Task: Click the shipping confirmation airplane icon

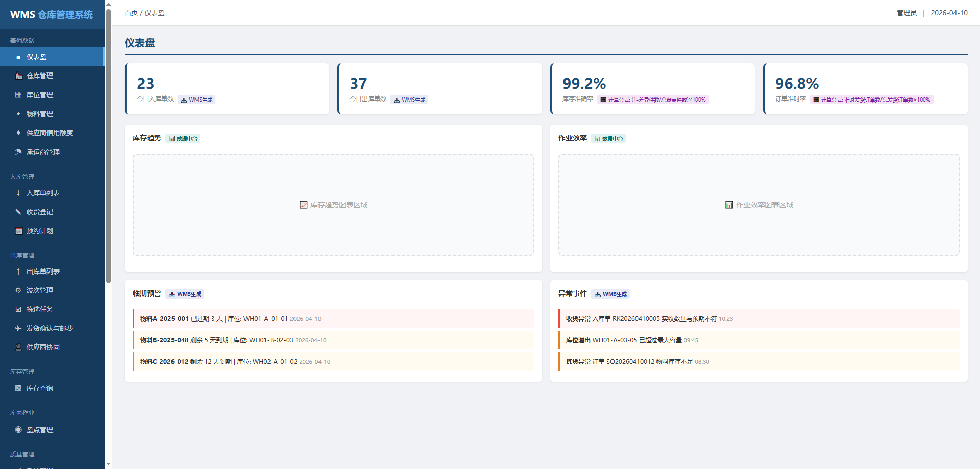Action: (18, 328)
